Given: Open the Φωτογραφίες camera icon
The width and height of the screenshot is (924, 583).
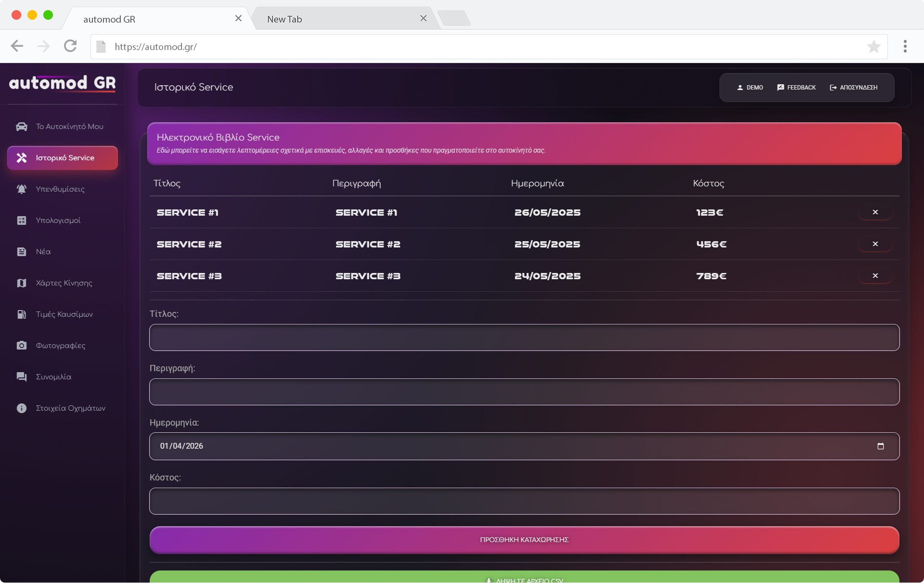Looking at the screenshot, I should coord(22,346).
